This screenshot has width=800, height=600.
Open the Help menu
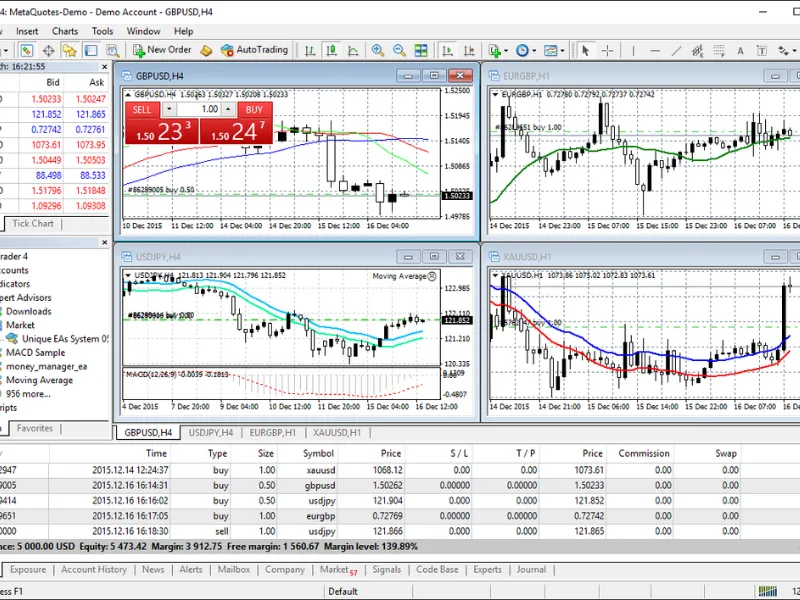click(184, 32)
